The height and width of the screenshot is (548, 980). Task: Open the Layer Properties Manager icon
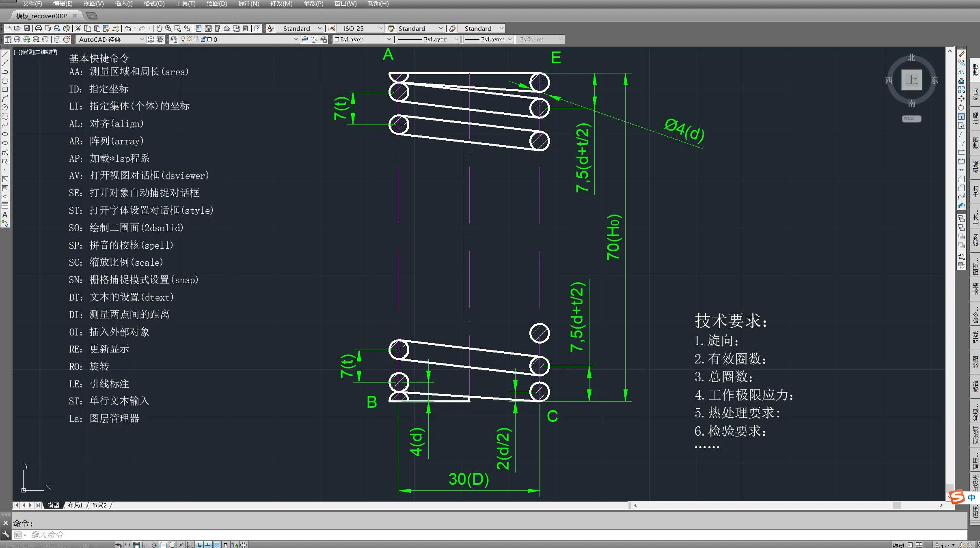coord(174,39)
